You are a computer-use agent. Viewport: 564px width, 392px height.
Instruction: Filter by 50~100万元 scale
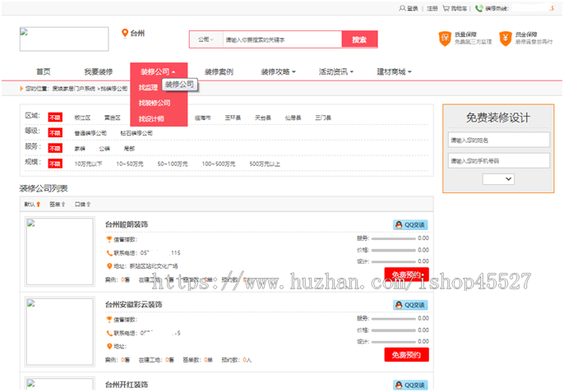[173, 164]
